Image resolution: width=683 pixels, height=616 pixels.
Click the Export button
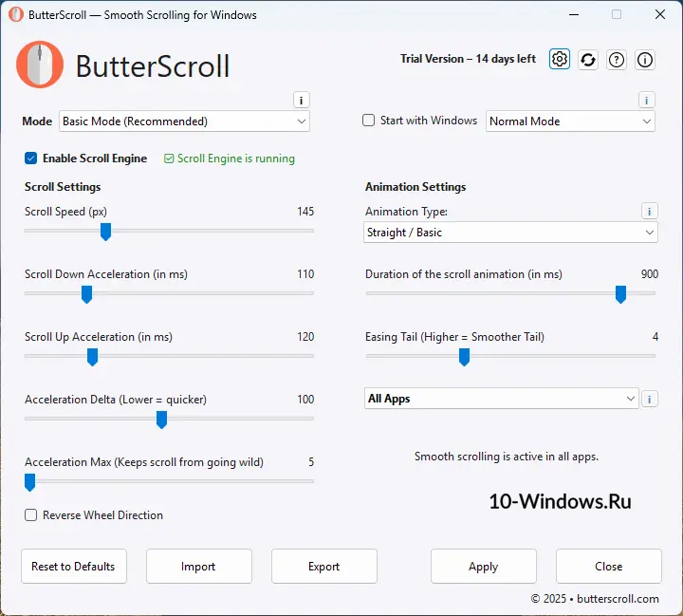coord(324,567)
